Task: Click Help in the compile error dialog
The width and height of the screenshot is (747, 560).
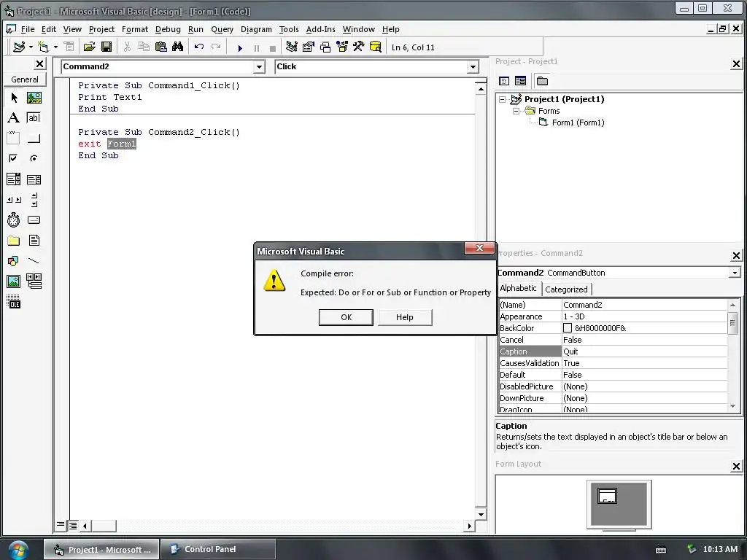Action: point(404,317)
